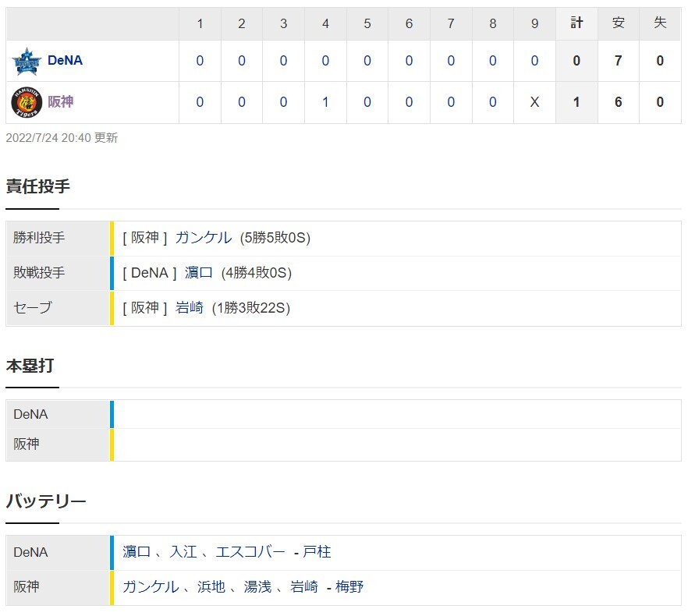Screen dimensions: 688x616
Task: Click 濵口 in the DeNA battery row
Action: click(x=137, y=552)
